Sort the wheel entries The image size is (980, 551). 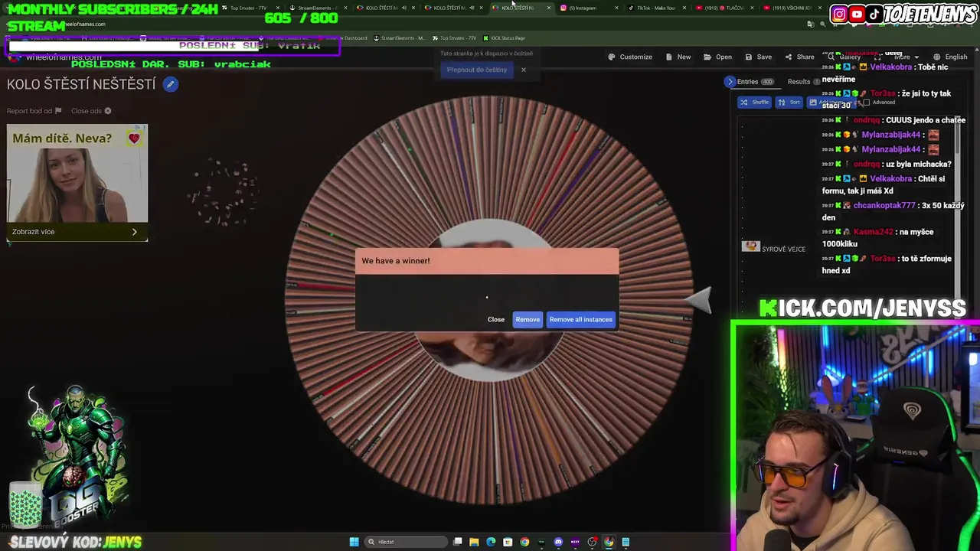789,102
